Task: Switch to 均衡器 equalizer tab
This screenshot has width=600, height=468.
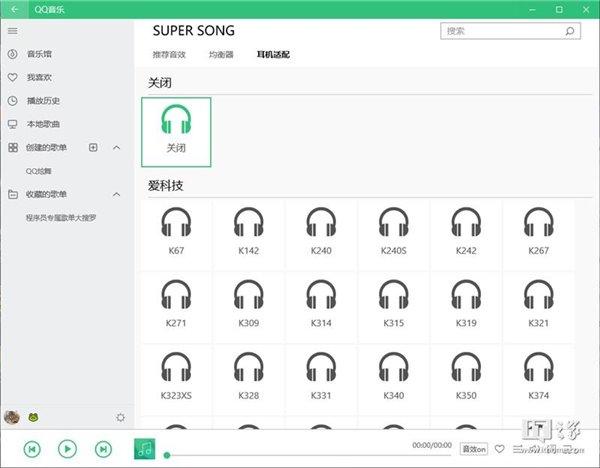Action: (x=221, y=55)
